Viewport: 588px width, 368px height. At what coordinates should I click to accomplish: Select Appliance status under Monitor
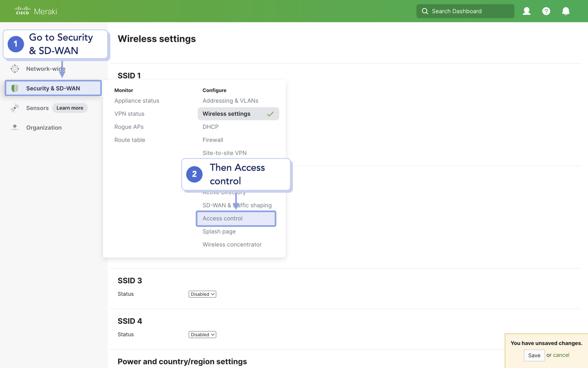pos(137,101)
